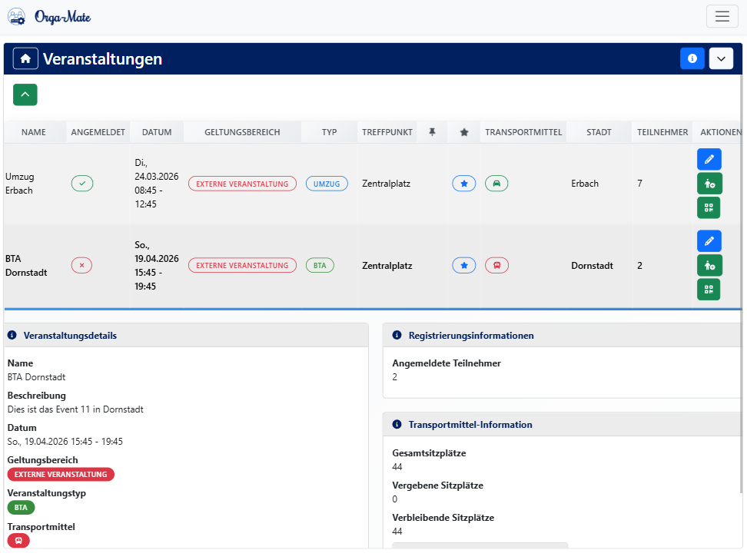Click the blue star favorite badge for Umzug Erbach
Image resolution: width=747 pixels, height=560 pixels.
(x=463, y=183)
